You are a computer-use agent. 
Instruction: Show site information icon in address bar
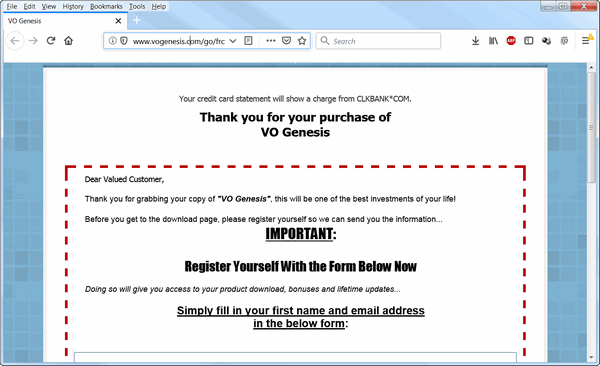point(112,41)
